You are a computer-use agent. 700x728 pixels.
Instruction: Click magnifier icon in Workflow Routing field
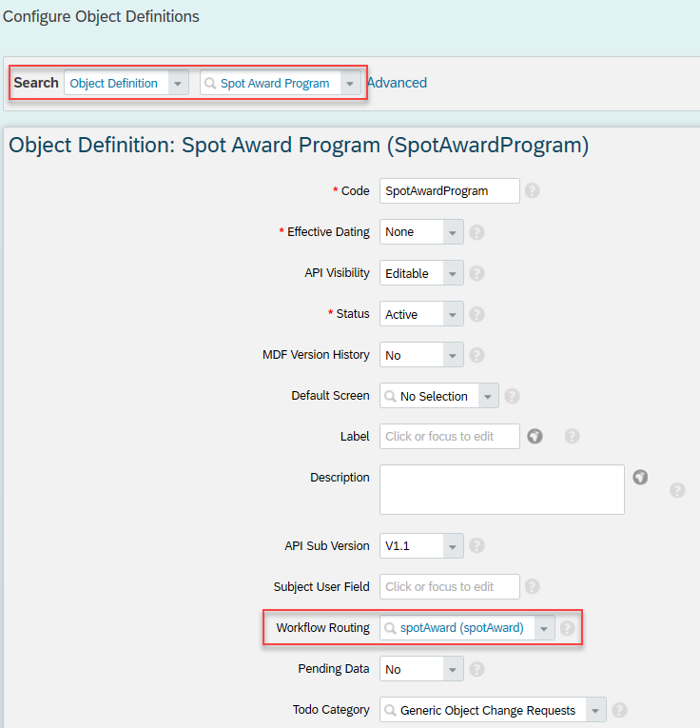pyautogui.click(x=390, y=628)
